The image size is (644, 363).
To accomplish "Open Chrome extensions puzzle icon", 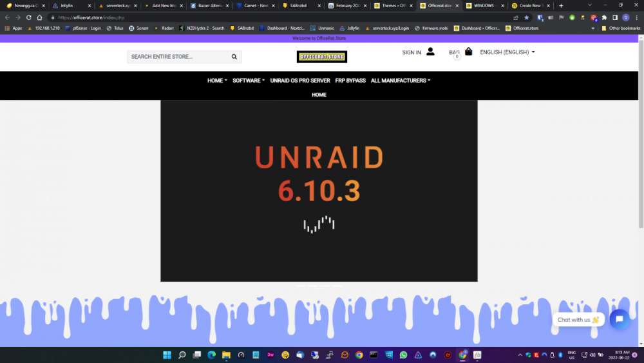I will point(604,17).
